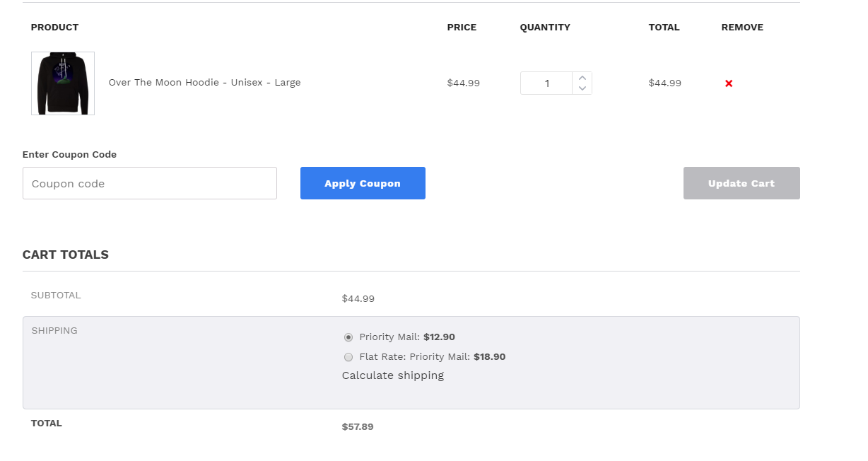This screenshot has width=868, height=461.
Task: Click the subtotal value $44.99 under Cart Totals
Action: [358, 299]
